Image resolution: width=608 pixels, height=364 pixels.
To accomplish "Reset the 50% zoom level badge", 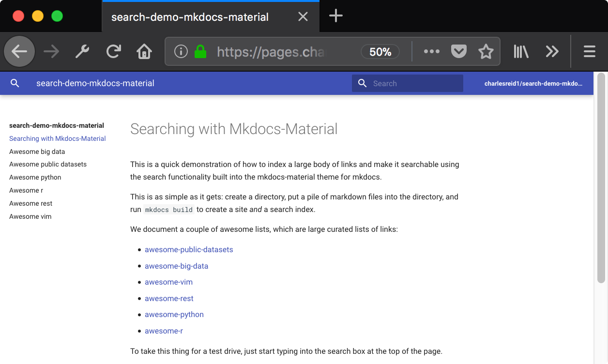I will coord(380,52).
